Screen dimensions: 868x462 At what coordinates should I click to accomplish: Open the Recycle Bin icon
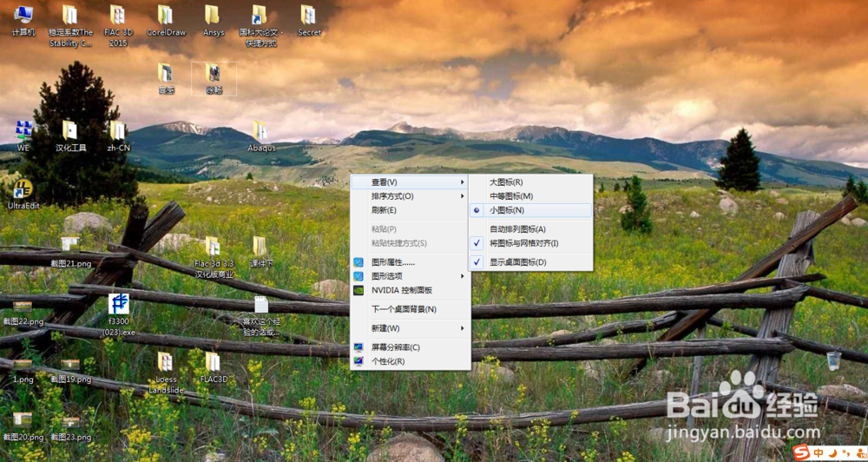(833, 360)
